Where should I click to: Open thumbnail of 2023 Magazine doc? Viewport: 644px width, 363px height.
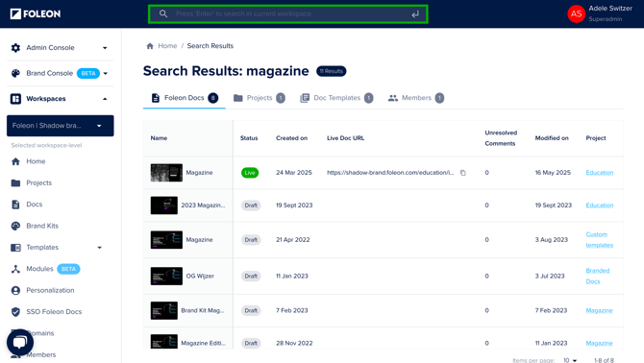tap(163, 206)
